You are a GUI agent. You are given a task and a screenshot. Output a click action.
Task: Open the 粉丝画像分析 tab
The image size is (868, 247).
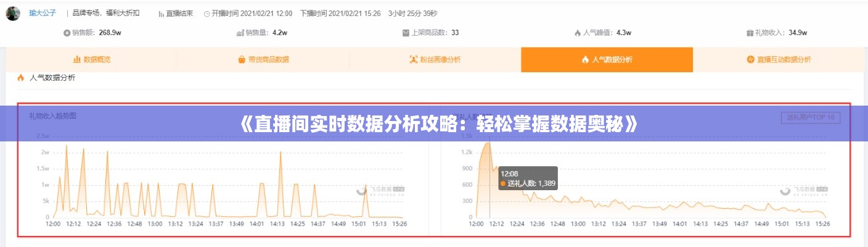(435, 59)
